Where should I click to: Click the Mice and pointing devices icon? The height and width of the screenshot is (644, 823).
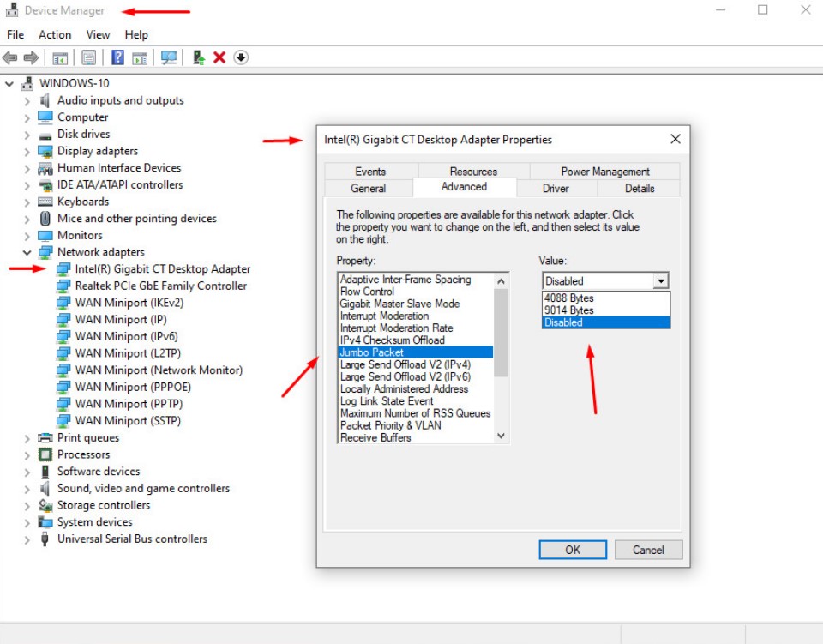click(x=45, y=219)
